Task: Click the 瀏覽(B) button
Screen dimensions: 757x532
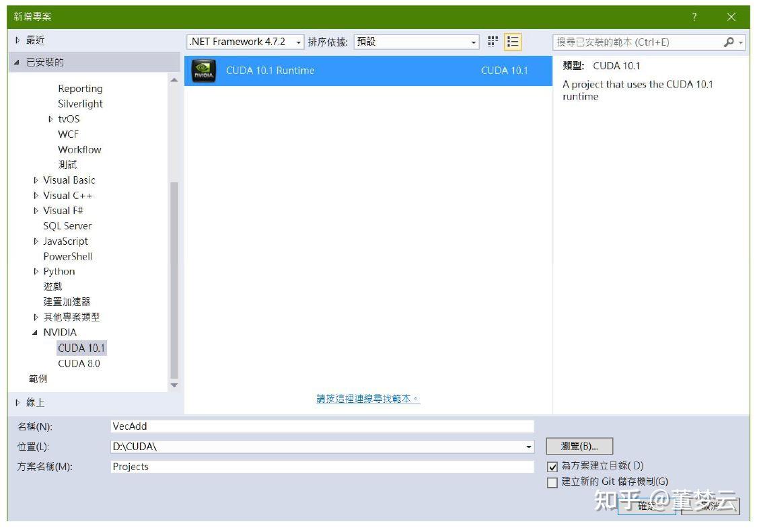Action: pos(579,446)
